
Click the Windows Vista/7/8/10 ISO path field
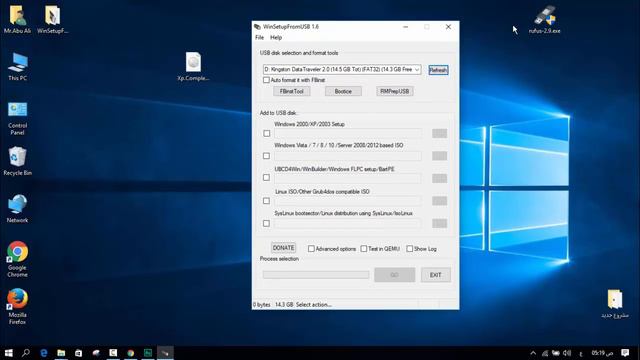pos(348,156)
